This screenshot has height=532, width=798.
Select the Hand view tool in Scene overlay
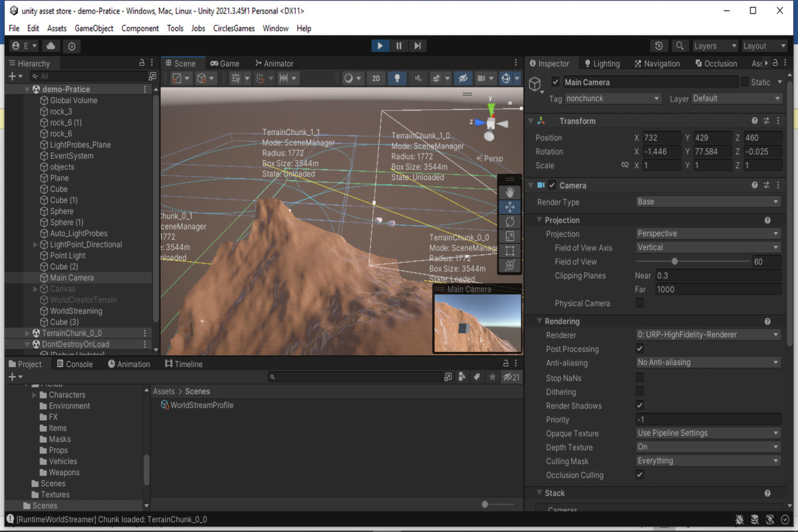point(510,192)
